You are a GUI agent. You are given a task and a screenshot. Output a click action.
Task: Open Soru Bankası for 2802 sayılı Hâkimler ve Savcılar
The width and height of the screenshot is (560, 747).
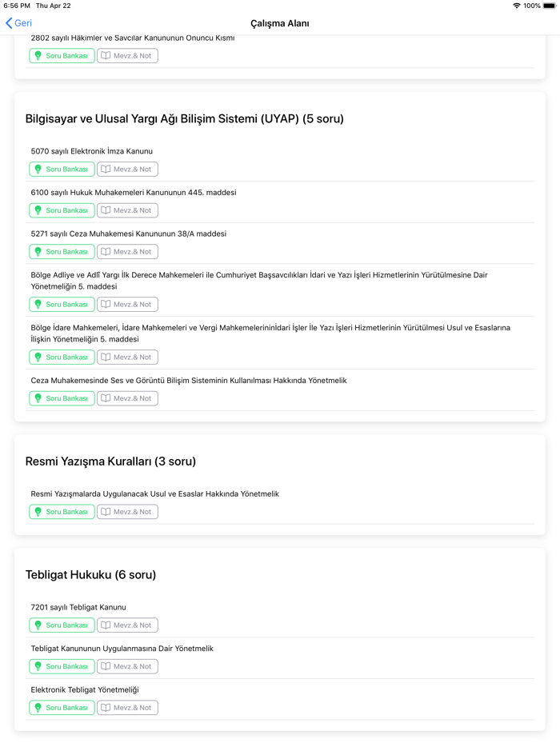[x=62, y=55]
